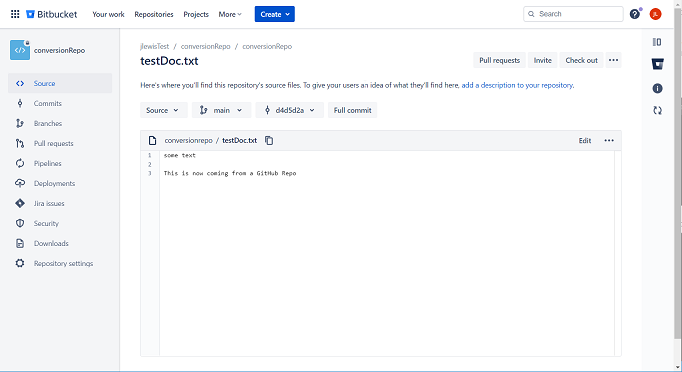Click the Pipelines sidebar icon
Viewport: 682px width, 372px height.
tap(20, 163)
